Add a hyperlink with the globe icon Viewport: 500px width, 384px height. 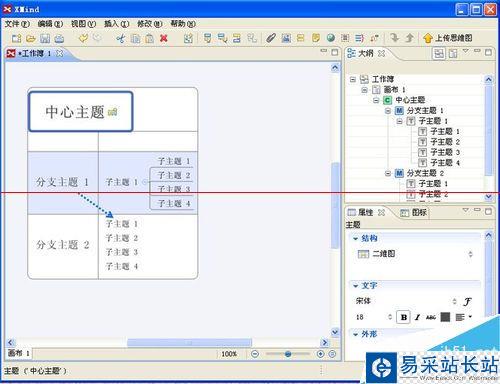(x=331, y=38)
